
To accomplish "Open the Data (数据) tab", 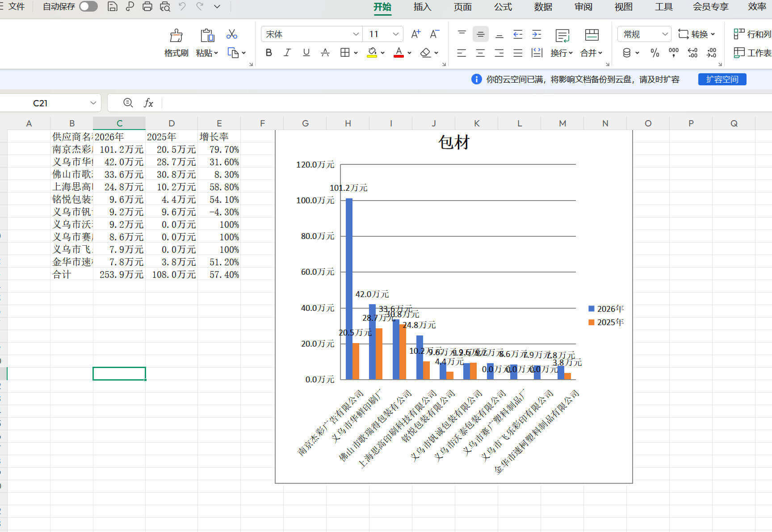I will coord(543,7).
